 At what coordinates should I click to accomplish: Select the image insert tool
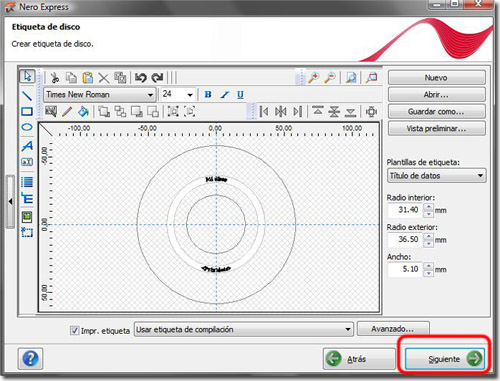click(27, 217)
